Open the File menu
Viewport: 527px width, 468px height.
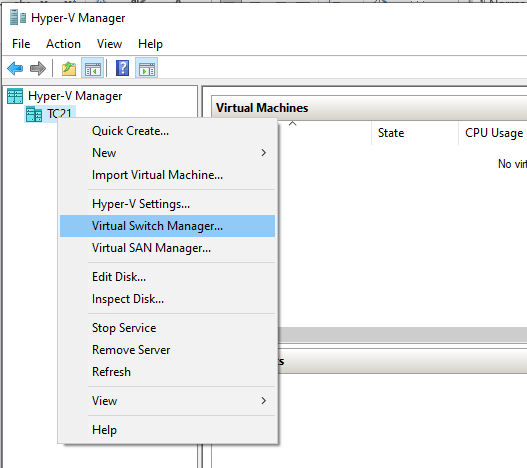click(x=21, y=44)
